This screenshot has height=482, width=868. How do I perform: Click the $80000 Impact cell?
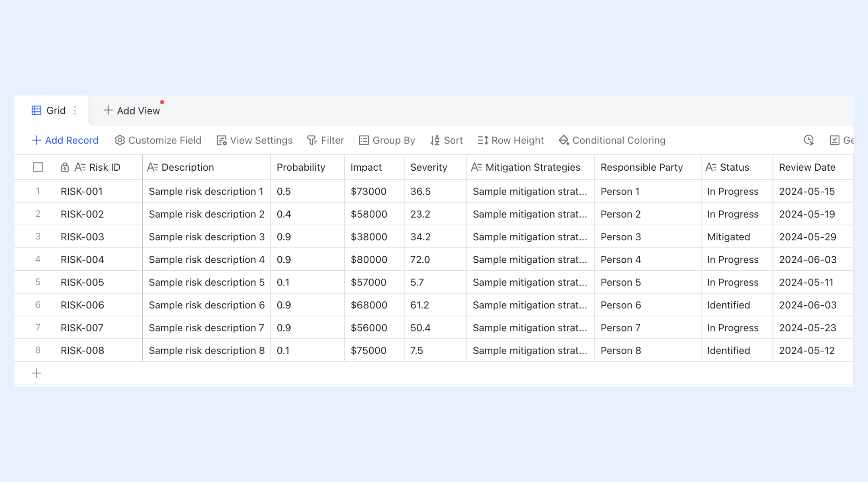point(374,259)
